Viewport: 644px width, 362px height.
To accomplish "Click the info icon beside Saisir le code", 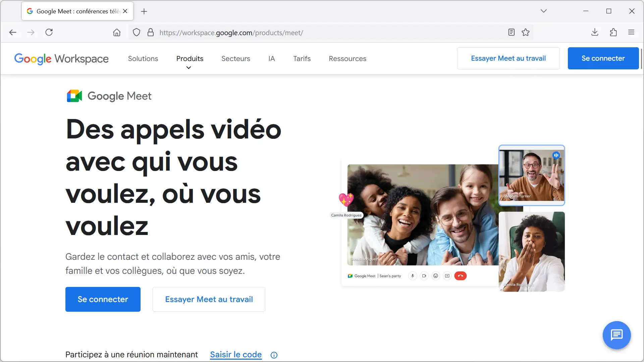I will [x=274, y=355].
